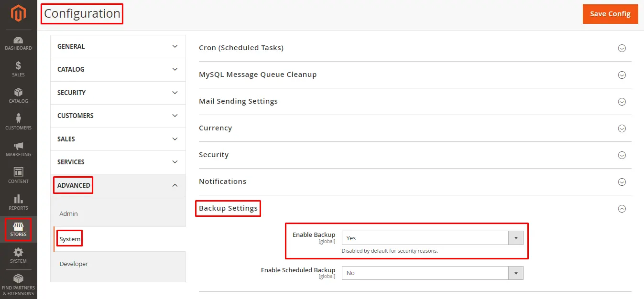
Task: Collapse the ADVANCED configuration section
Action: (x=118, y=185)
